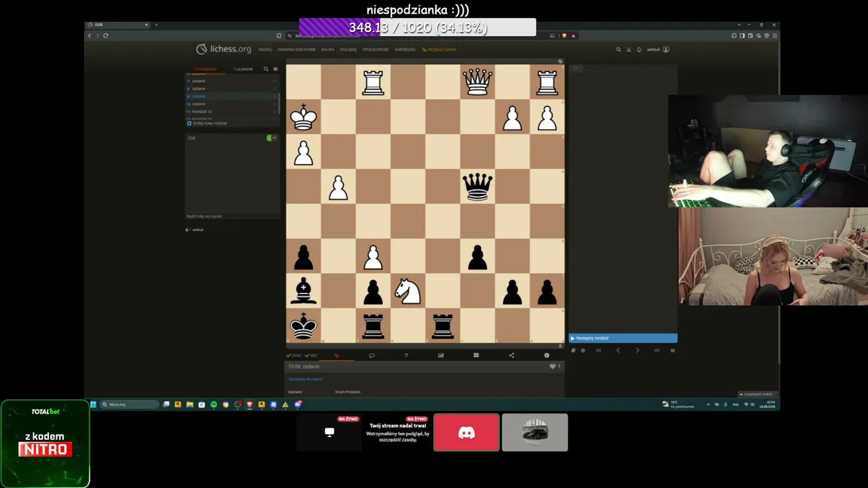Image resolution: width=868 pixels, height=488 pixels.
Task: Open the SPOŁECZNOŚĆ menu
Action: click(376, 49)
